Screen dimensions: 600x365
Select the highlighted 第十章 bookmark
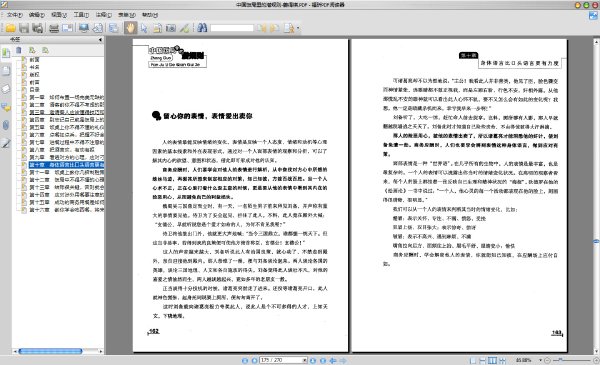coord(66,165)
